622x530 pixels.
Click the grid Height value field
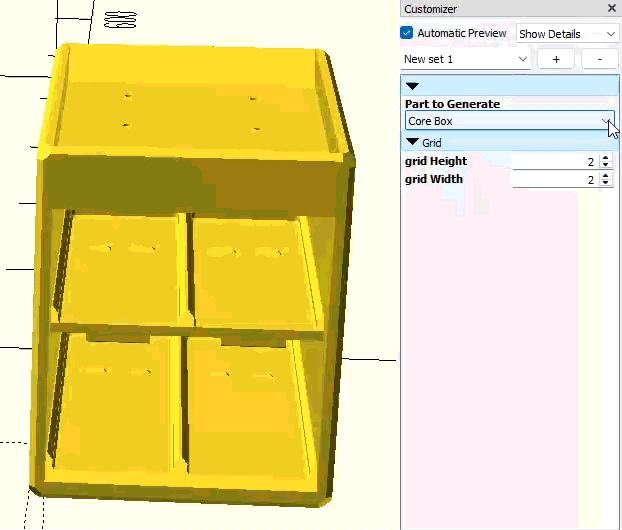[555, 161]
